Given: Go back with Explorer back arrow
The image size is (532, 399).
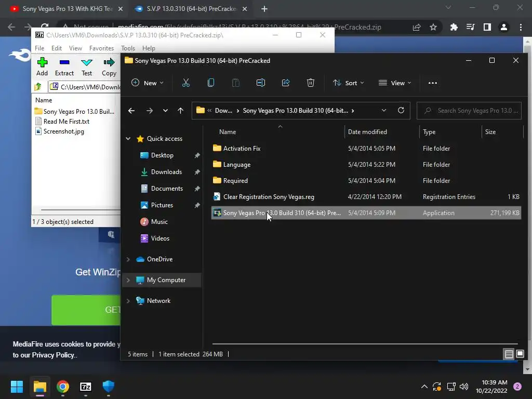Looking at the screenshot, I should pyautogui.click(x=131, y=111).
